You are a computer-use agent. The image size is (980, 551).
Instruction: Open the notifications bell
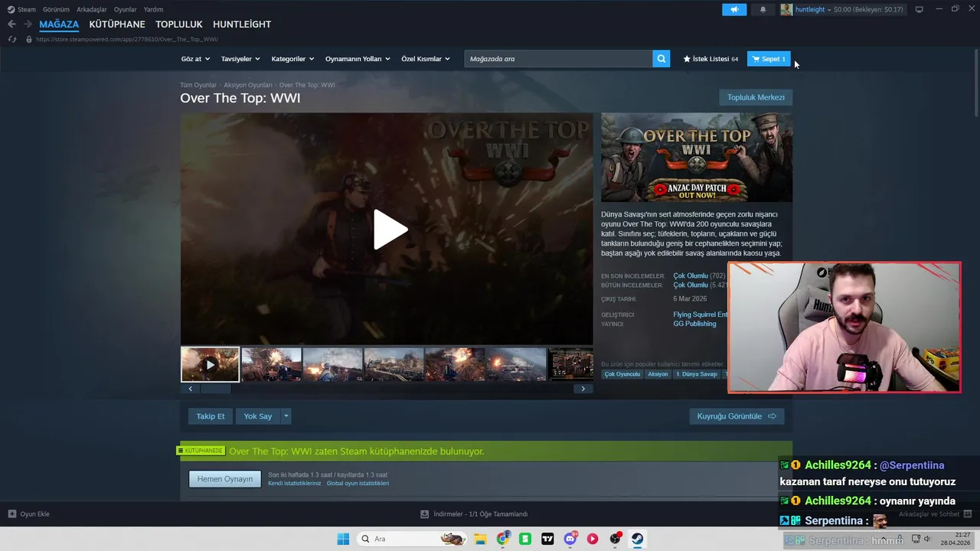point(763,9)
